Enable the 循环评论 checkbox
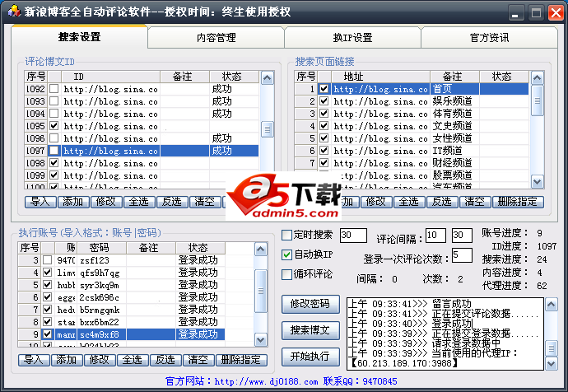This screenshot has height=392, width=568. (286, 274)
